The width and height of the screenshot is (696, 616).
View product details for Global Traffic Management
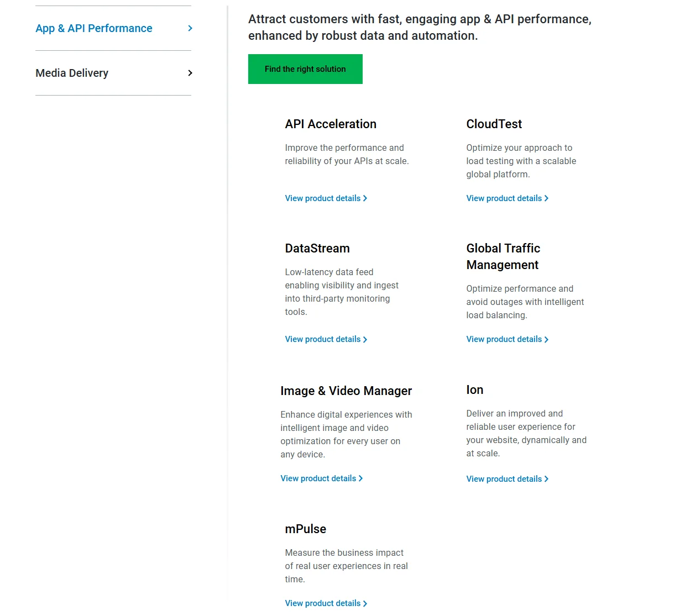pos(507,339)
